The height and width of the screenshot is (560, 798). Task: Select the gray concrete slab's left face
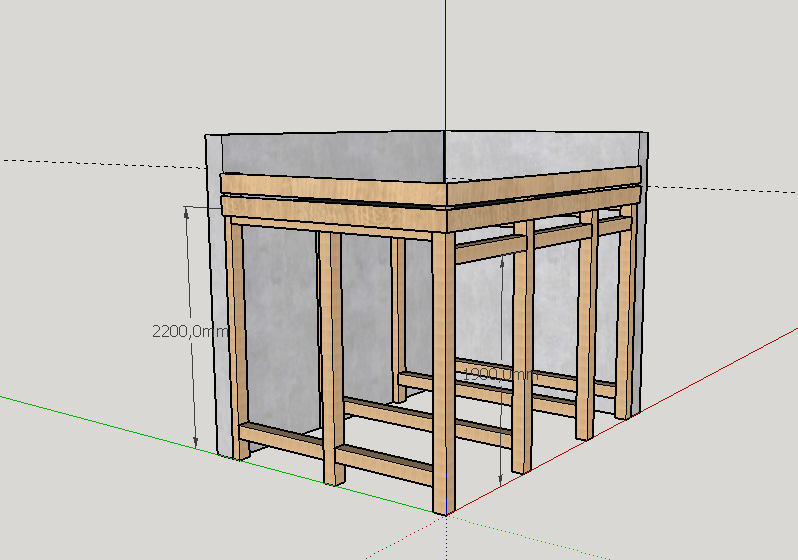tap(333, 155)
